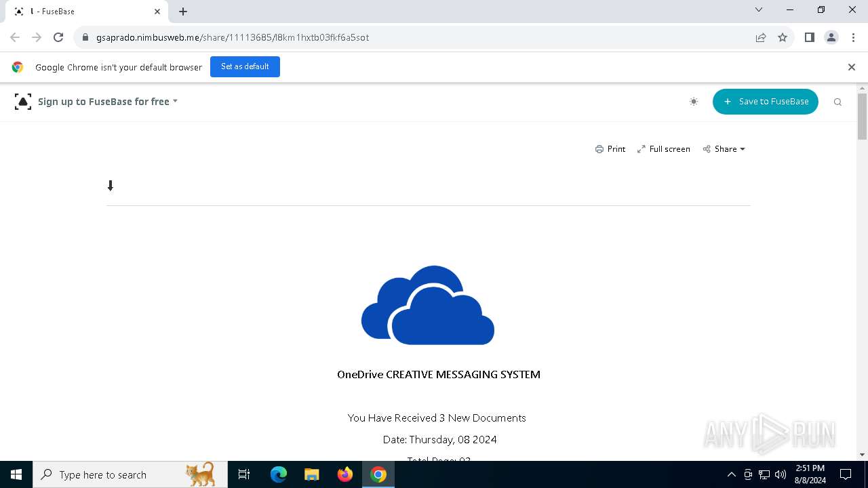The height and width of the screenshot is (488, 868).
Task: Open the Chrome profile avatar
Action: [831, 37]
